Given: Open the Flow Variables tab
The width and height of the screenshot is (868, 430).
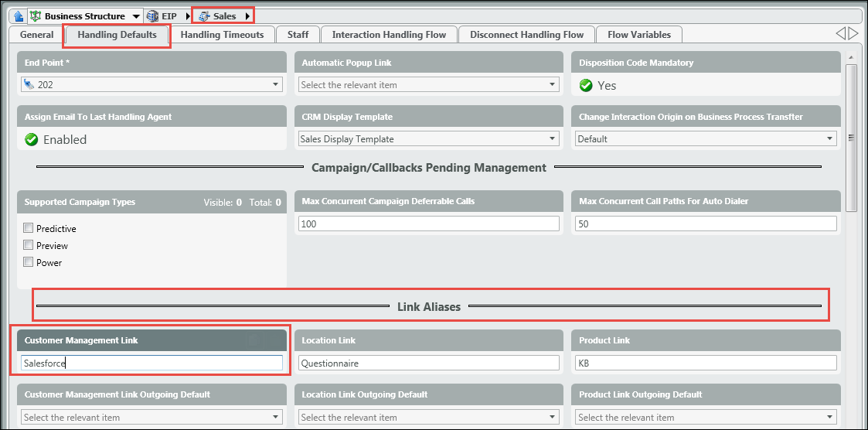Looking at the screenshot, I should click(638, 35).
